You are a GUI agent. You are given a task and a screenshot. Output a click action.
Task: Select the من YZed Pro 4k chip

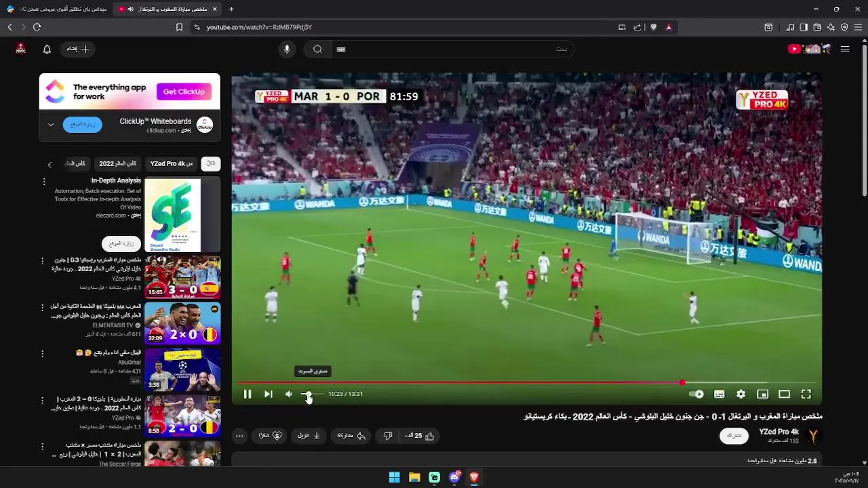(172, 164)
